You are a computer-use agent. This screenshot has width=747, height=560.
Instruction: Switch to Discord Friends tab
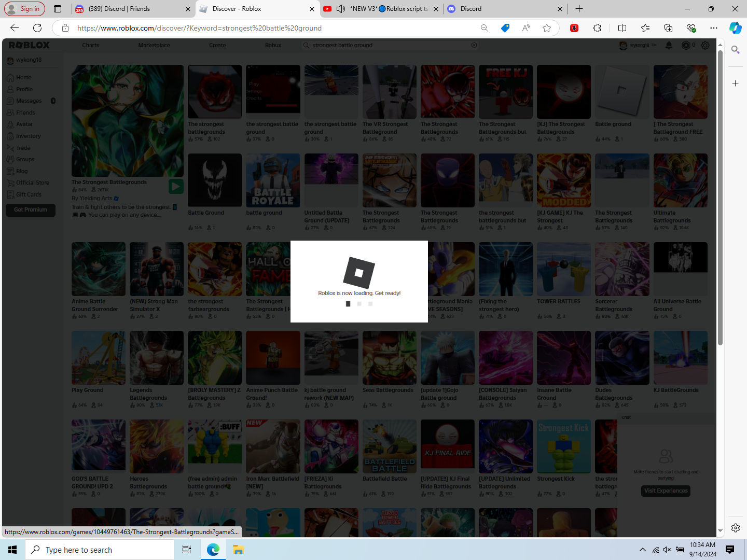click(132, 9)
